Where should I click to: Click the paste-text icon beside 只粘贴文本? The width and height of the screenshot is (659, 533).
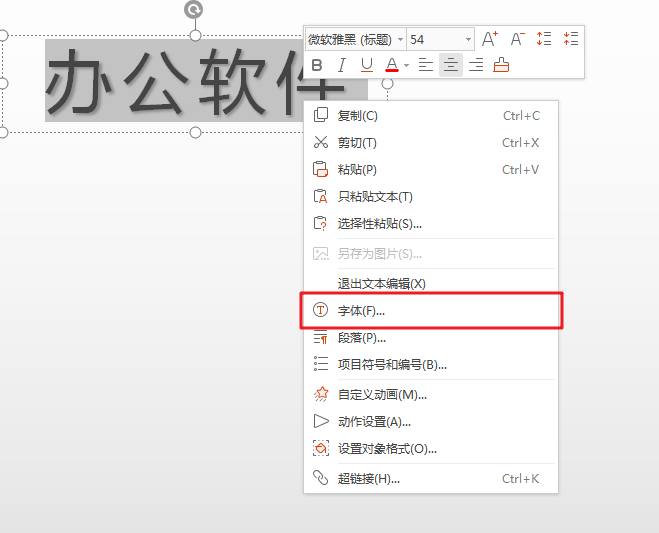pos(320,196)
